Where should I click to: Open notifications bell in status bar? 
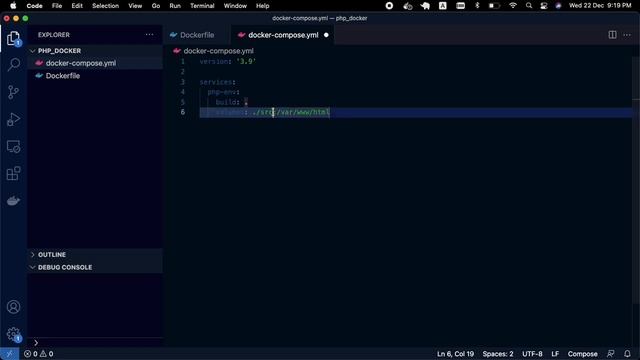(x=627, y=354)
